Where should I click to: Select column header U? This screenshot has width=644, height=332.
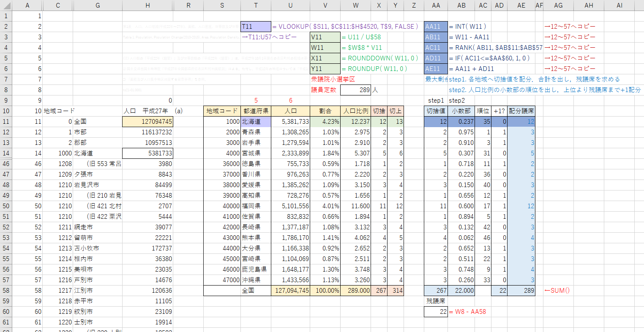(x=290, y=5)
